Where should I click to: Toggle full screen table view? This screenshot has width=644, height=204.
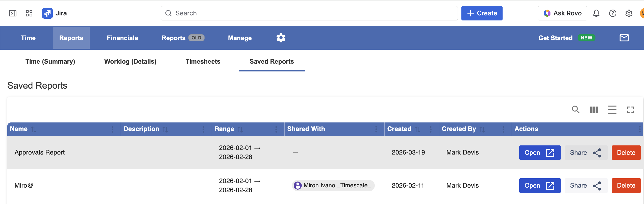pyautogui.click(x=630, y=110)
